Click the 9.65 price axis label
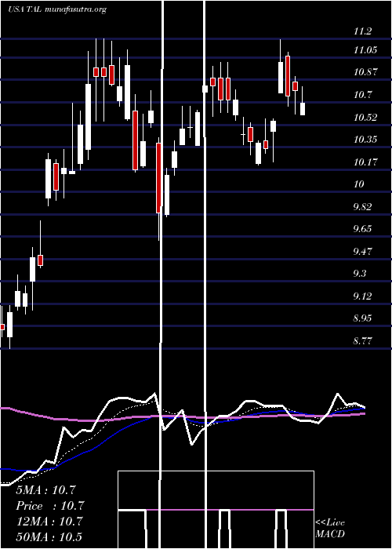392x549 pixels. click(362, 229)
